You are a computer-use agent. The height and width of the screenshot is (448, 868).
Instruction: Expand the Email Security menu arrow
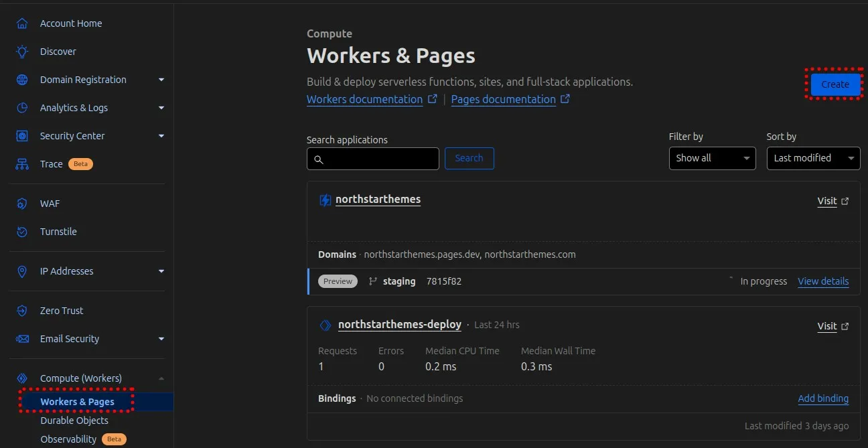[161, 339]
